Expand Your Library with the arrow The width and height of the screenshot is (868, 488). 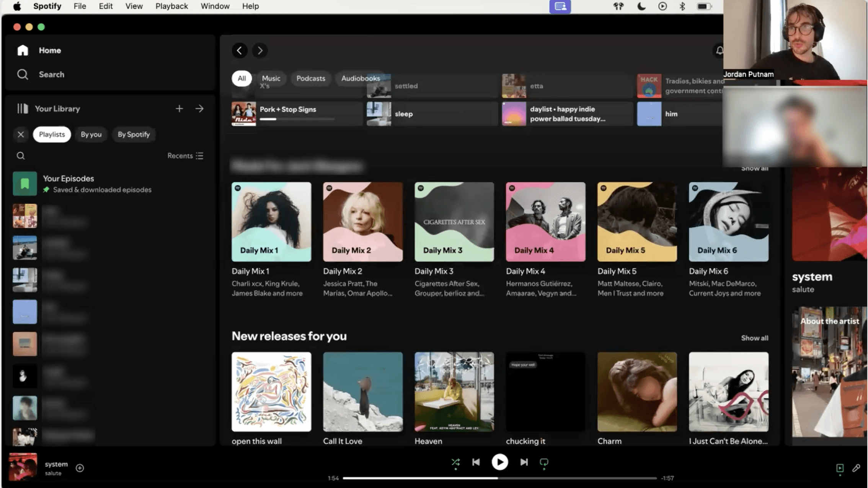pyautogui.click(x=199, y=109)
